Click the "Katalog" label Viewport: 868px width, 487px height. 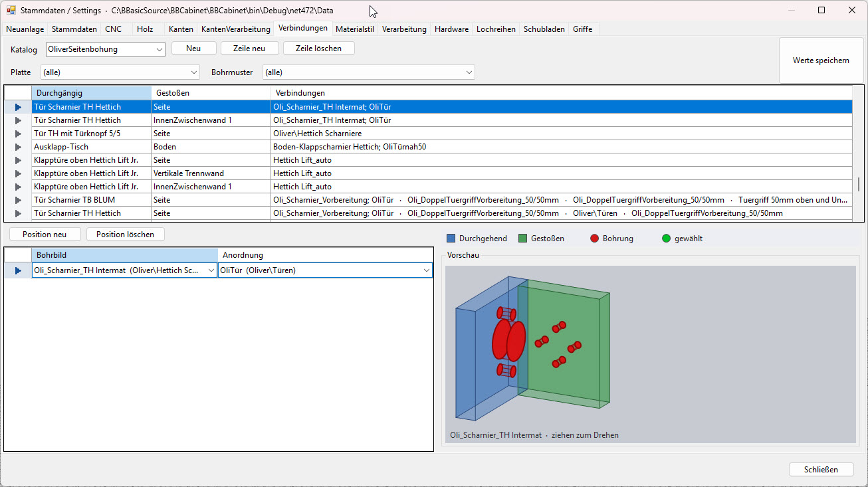click(x=24, y=50)
